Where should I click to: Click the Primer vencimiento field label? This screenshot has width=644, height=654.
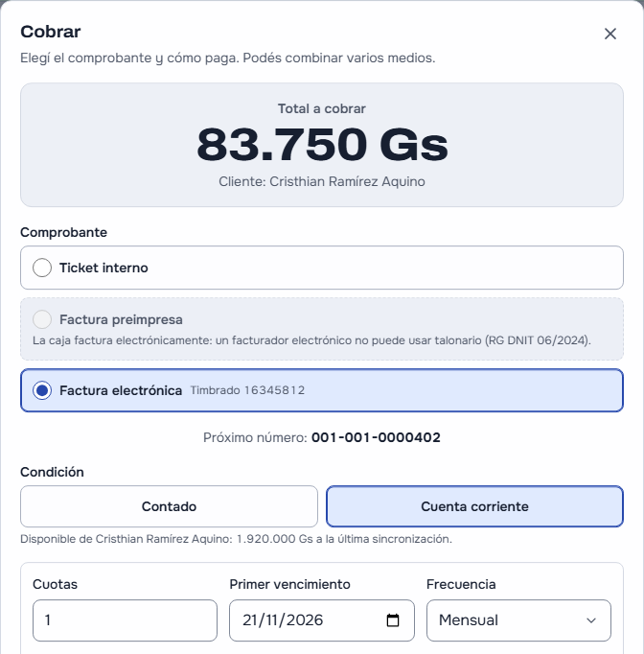tap(289, 584)
